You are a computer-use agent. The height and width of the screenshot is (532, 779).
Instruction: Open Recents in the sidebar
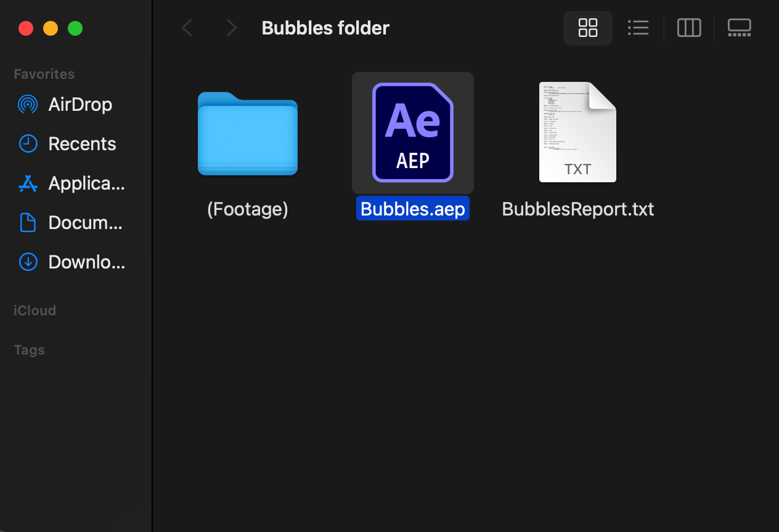pyautogui.click(x=82, y=144)
